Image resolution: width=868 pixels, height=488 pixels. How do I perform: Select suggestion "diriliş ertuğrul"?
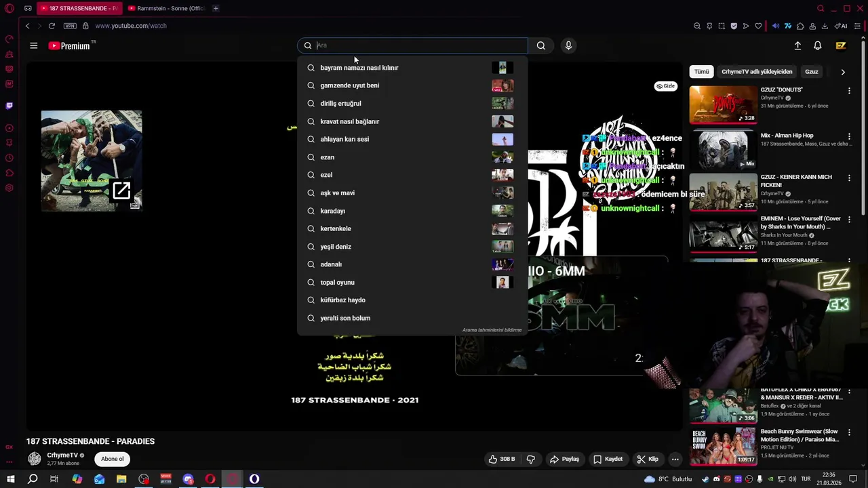point(412,103)
